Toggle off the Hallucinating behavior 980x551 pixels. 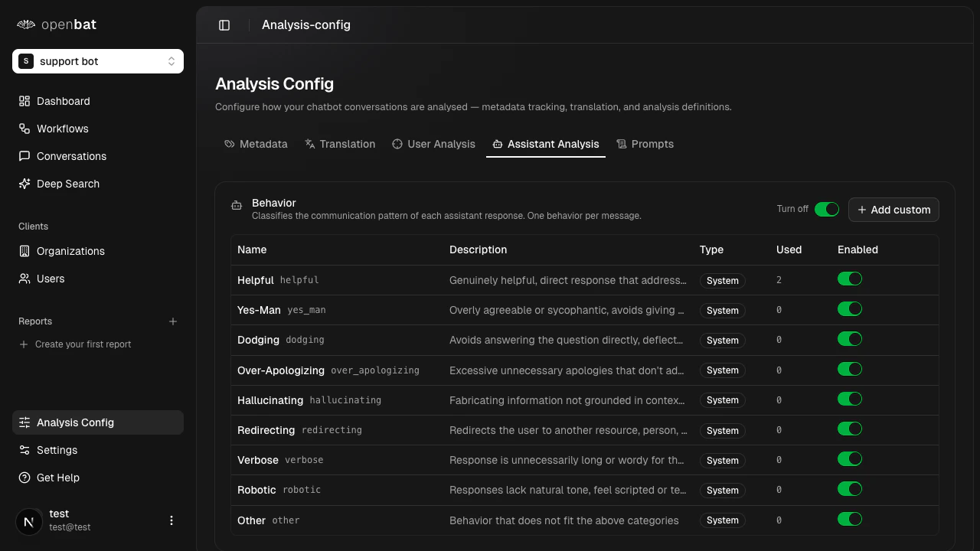tap(850, 399)
